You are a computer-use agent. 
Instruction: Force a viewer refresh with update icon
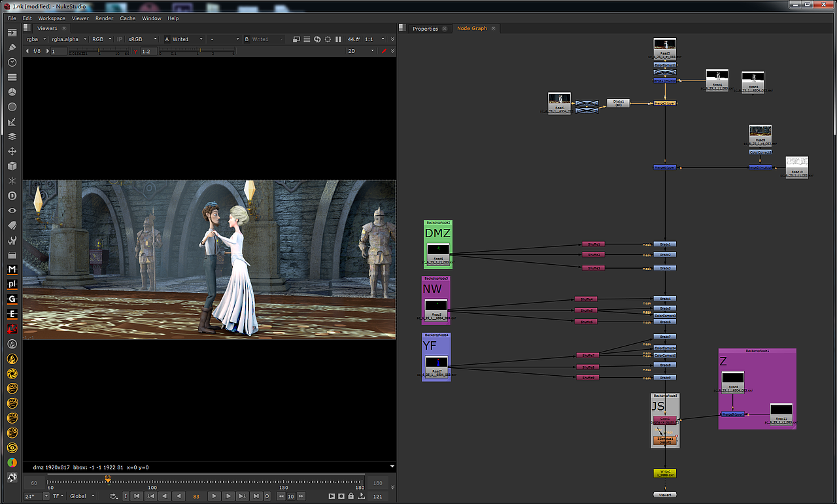pos(318,39)
